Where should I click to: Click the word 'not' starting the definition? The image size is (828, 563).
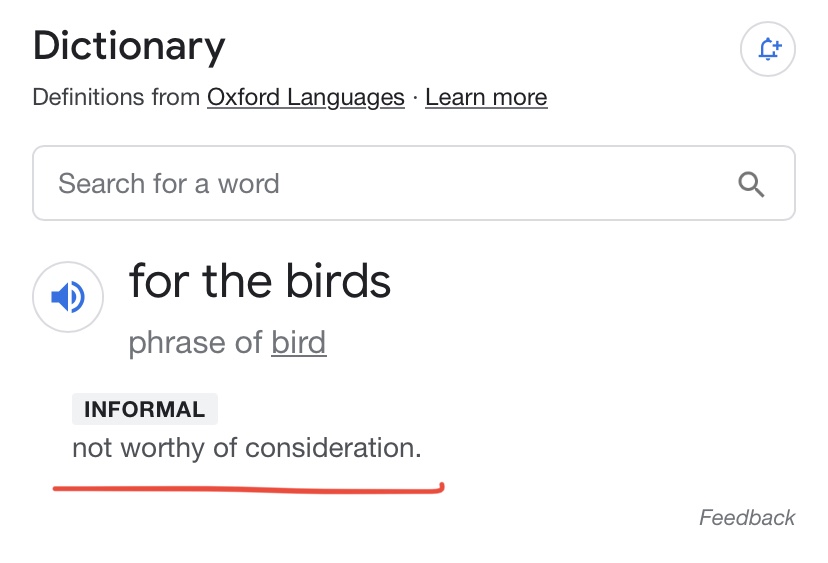pyautogui.click(x=92, y=448)
